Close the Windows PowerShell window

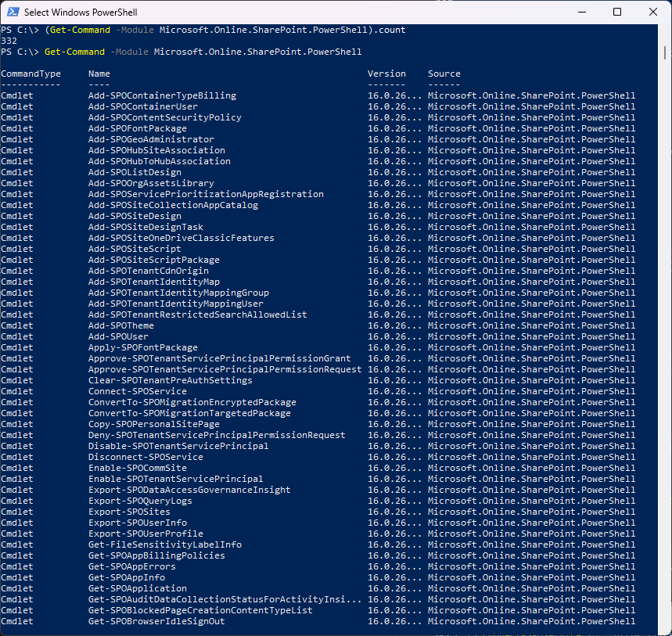click(x=652, y=12)
